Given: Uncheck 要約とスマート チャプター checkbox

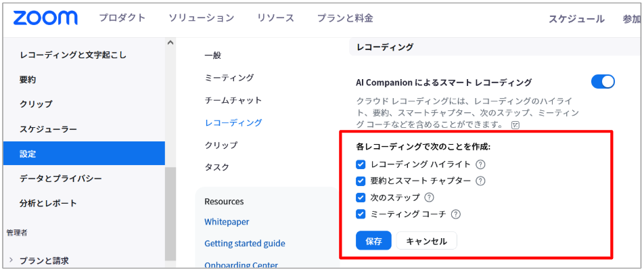Looking at the screenshot, I should [x=361, y=181].
